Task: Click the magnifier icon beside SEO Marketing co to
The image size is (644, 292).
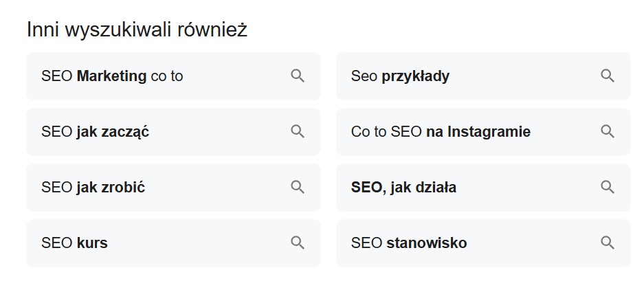Action: coord(298,76)
